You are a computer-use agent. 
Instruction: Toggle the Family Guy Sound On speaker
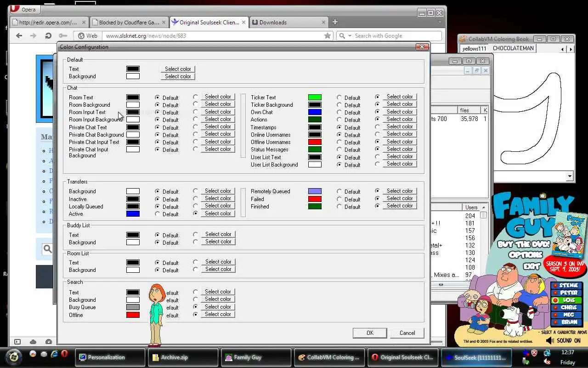550,340
